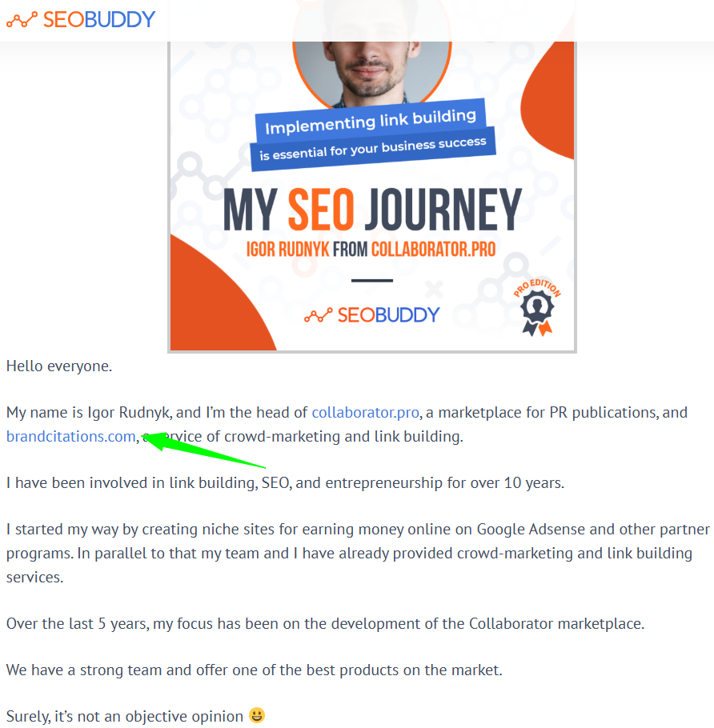Open the collaborator.pro link

coord(365,412)
